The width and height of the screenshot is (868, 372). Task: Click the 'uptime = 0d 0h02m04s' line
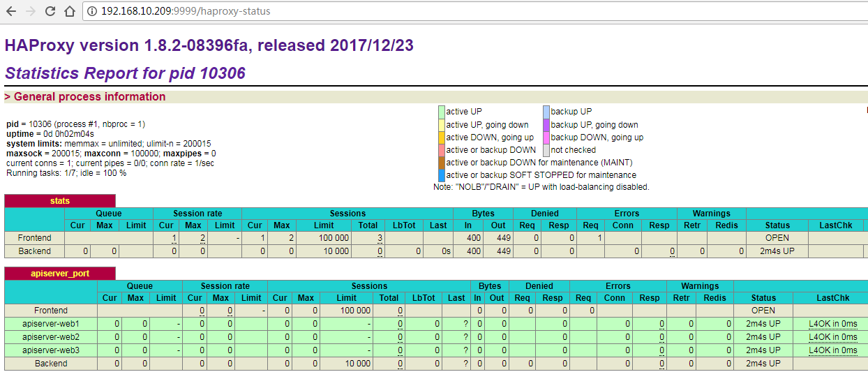click(50, 133)
